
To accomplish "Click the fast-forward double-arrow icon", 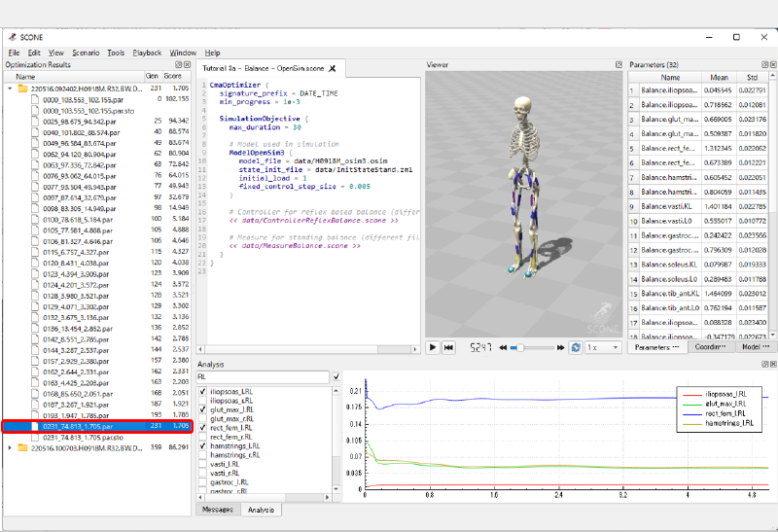I will click(562, 347).
